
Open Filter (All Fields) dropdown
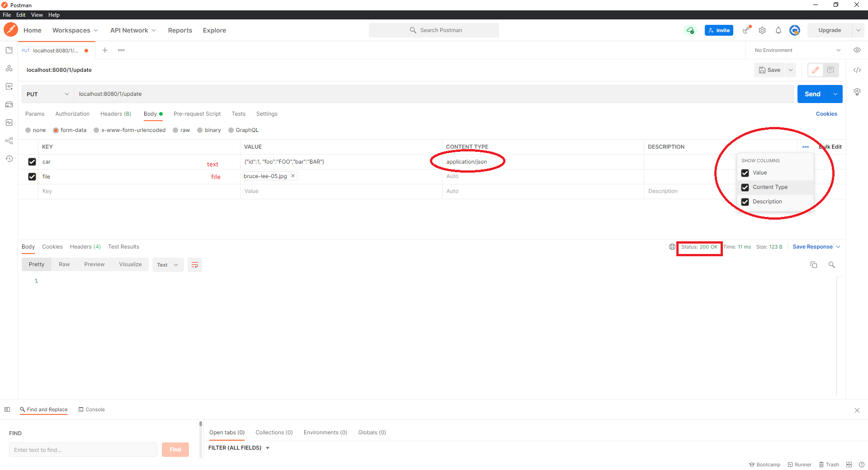(x=239, y=448)
